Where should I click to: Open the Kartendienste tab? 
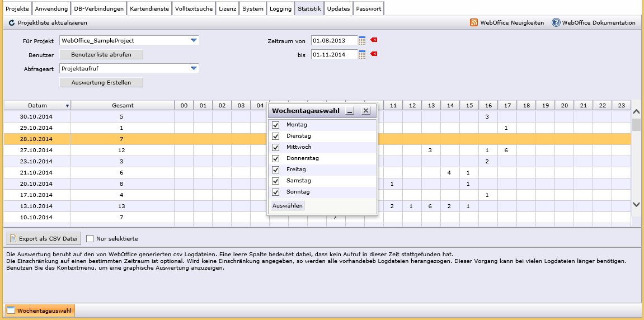tap(149, 9)
